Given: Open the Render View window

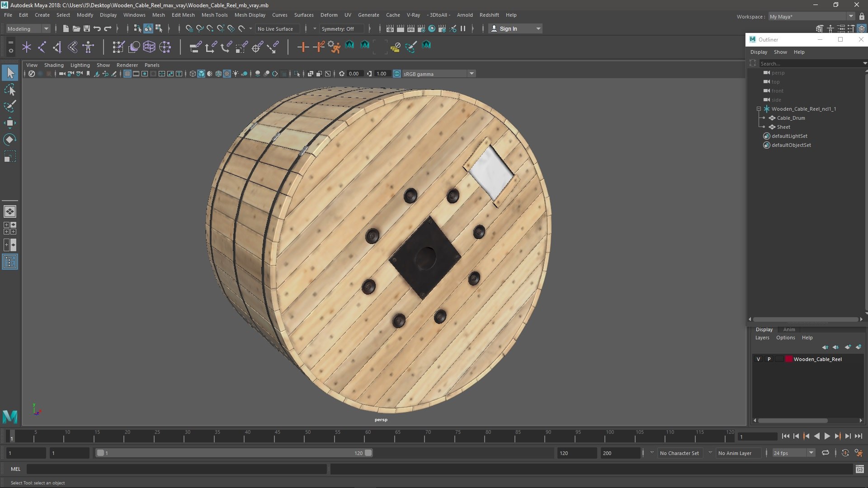Looking at the screenshot, I should 390,28.
